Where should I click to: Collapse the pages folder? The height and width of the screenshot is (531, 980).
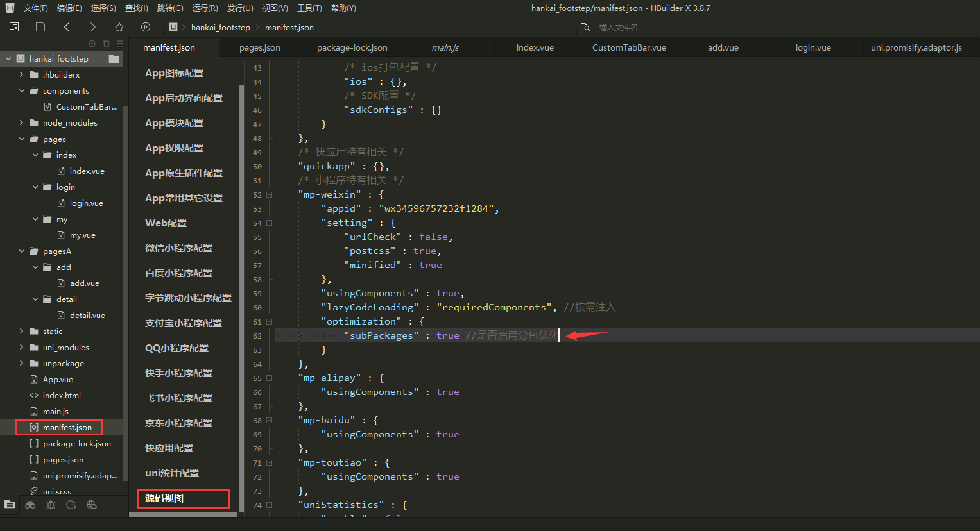(x=22, y=139)
